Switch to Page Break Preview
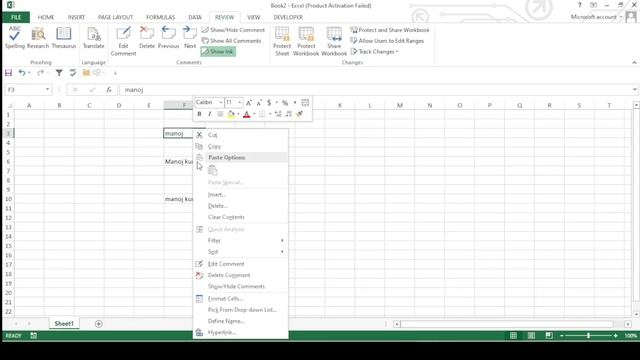640x360 pixels. click(x=549, y=336)
